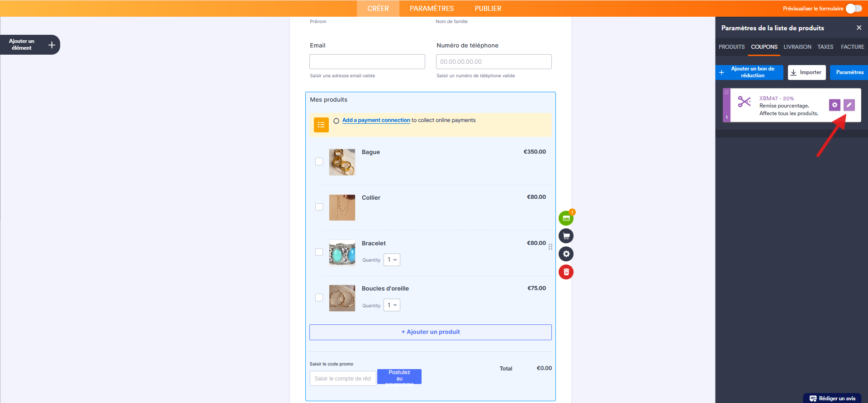The height and width of the screenshot is (403, 868).
Task: Open the Bracelet quantity dropdown
Action: [x=392, y=260]
